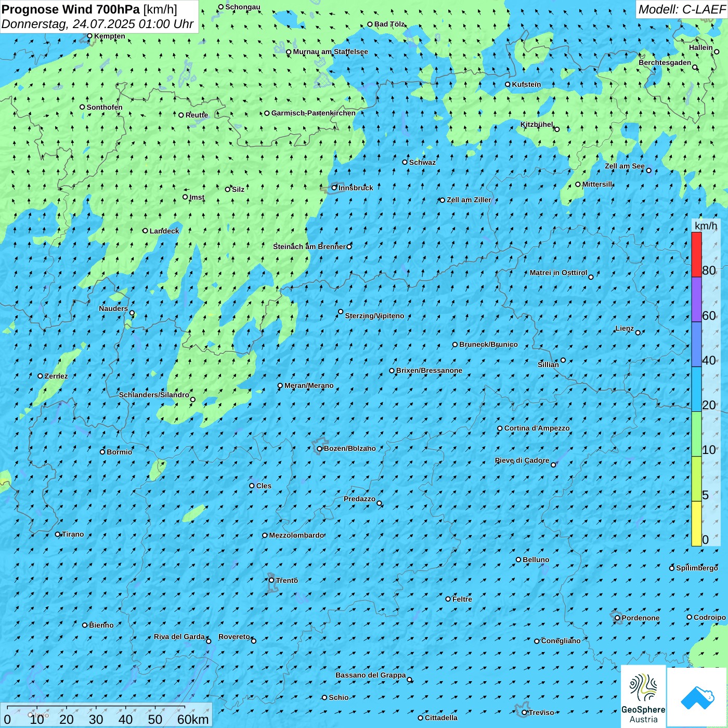Click the Sterzing/Vipiteno label
Screen dimensions: 728x728
click(374, 316)
